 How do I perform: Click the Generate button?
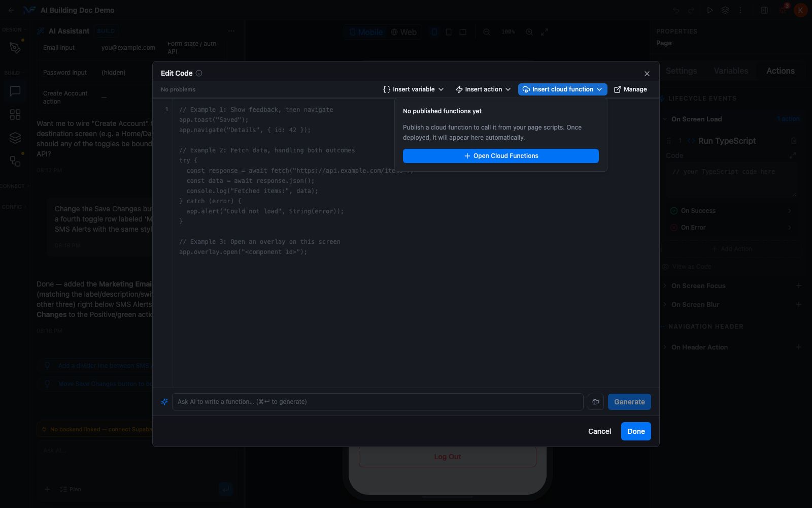[629, 402]
